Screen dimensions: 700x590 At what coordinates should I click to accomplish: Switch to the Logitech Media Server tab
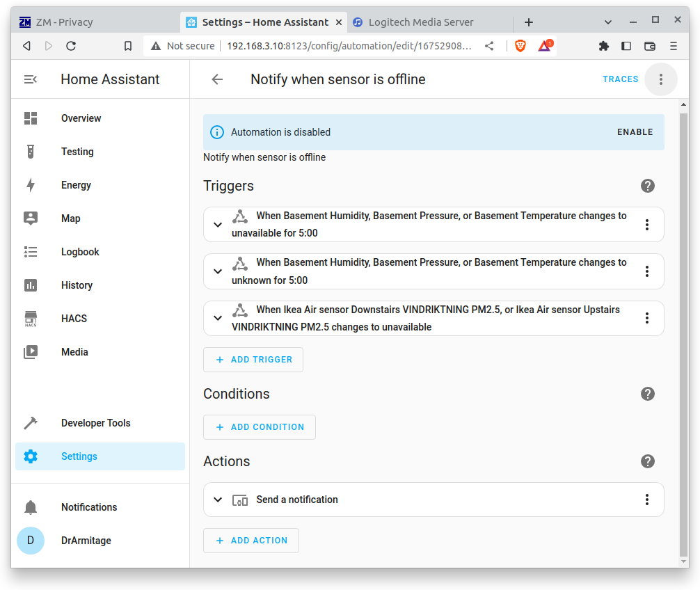tap(429, 22)
